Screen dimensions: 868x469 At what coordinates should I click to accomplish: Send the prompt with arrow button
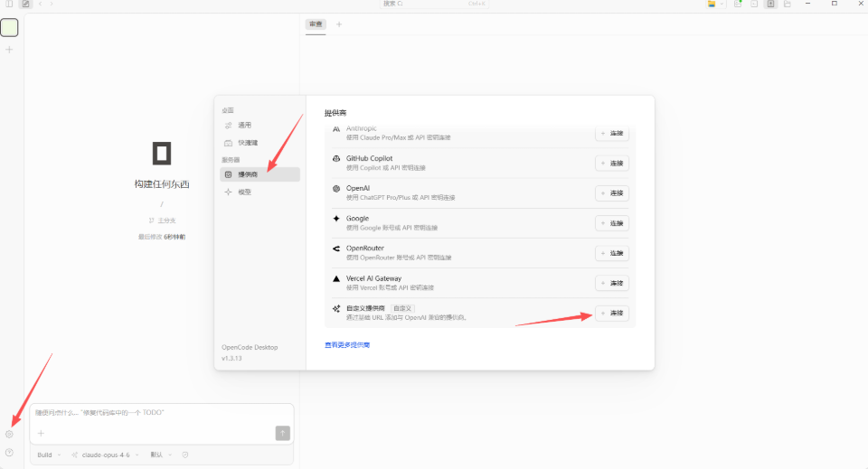(283, 433)
